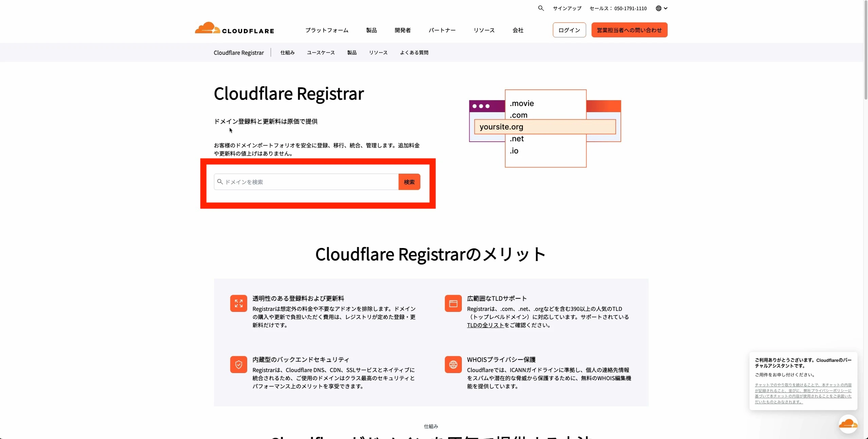This screenshot has width=868, height=439.
Task: Click the TLD support browser window icon
Action: tap(453, 303)
